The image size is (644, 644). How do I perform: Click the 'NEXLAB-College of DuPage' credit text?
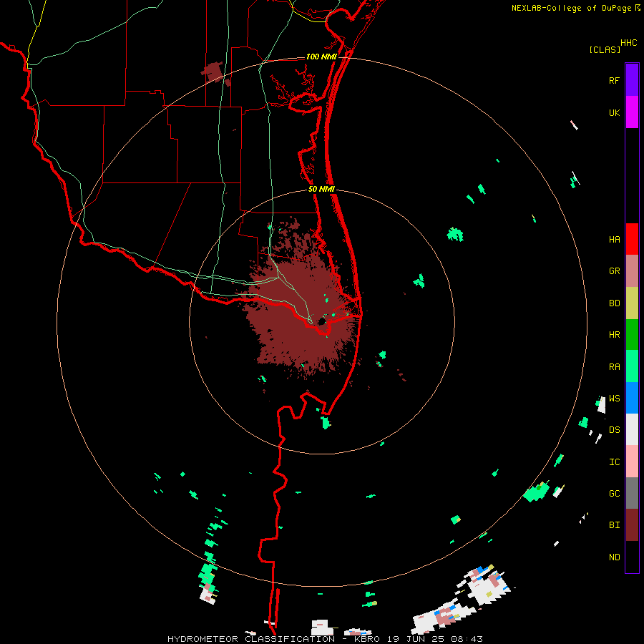pyautogui.click(x=571, y=8)
